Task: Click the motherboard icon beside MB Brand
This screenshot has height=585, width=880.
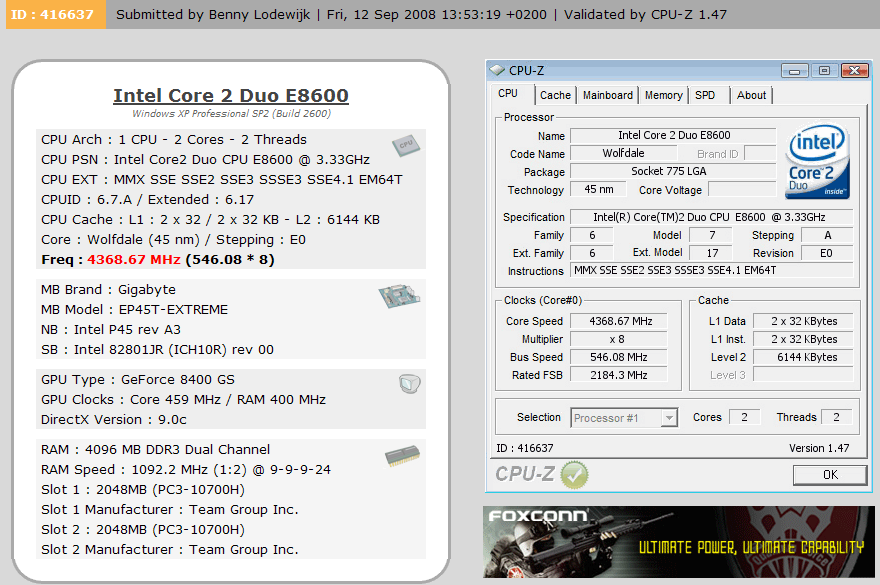Action: [x=399, y=296]
